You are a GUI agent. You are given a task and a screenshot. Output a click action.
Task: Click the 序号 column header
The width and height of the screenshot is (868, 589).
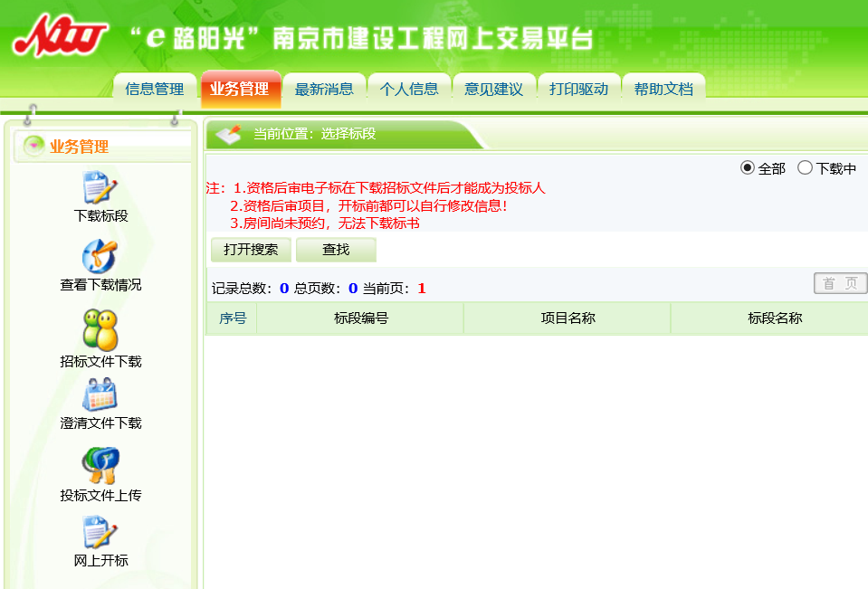(233, 318)
